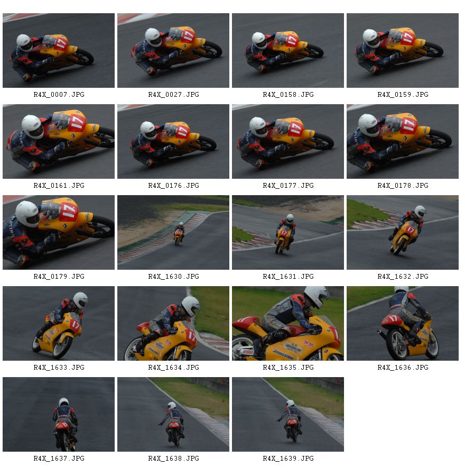Open thumbnail R4X_0007.JPG
Viewport: 465px width, 476px height.
tap(59, 50)
